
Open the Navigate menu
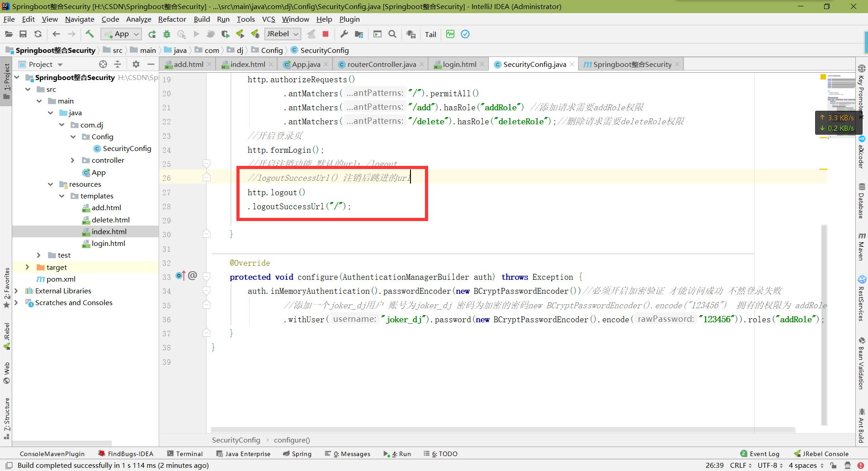click(80, 19)
